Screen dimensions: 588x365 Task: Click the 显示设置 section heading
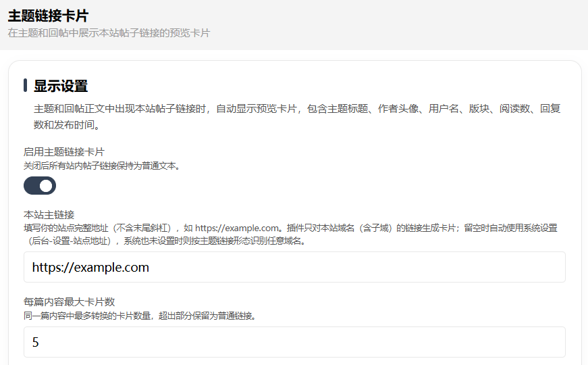tap(61, 86)
